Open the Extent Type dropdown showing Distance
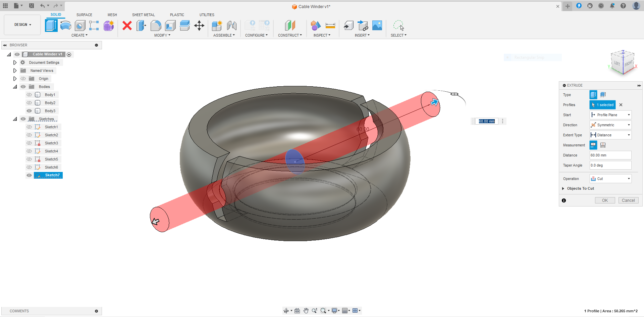The height and width of the screenshot is (317, 644). click(x=610, y=135)
